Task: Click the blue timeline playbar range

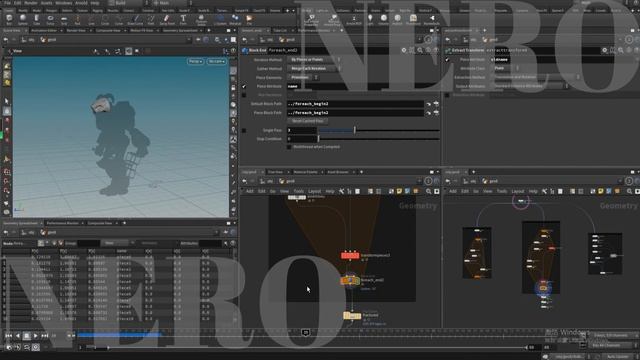Action: [x=119, y=335]
